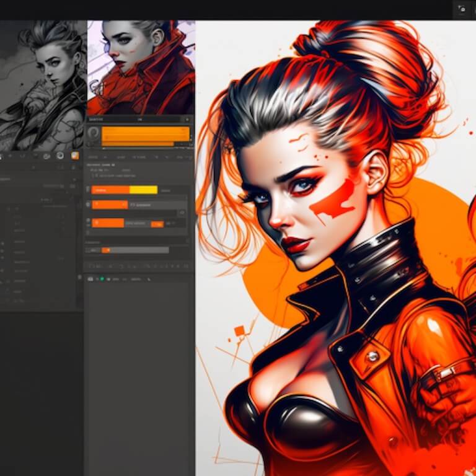Click the orange handle on the gray slider
476x476 pixels.
(106, 250)
